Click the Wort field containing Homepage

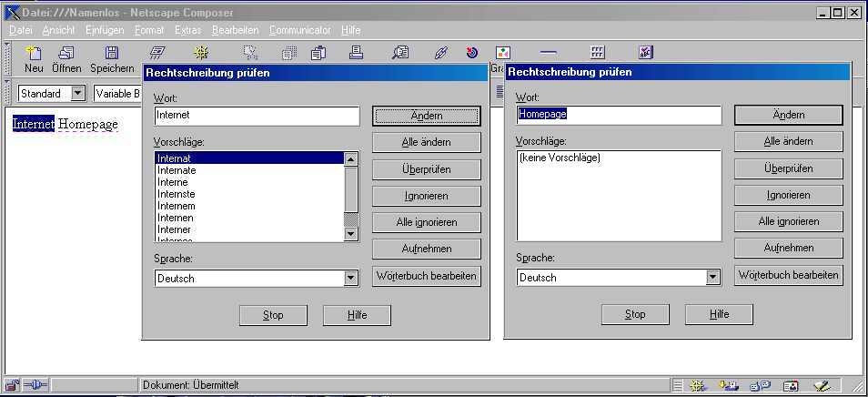(619, 115)
